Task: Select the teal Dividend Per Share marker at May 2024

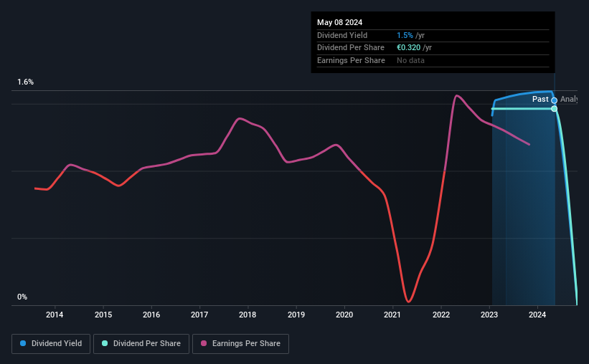Action: pos(555,108)
